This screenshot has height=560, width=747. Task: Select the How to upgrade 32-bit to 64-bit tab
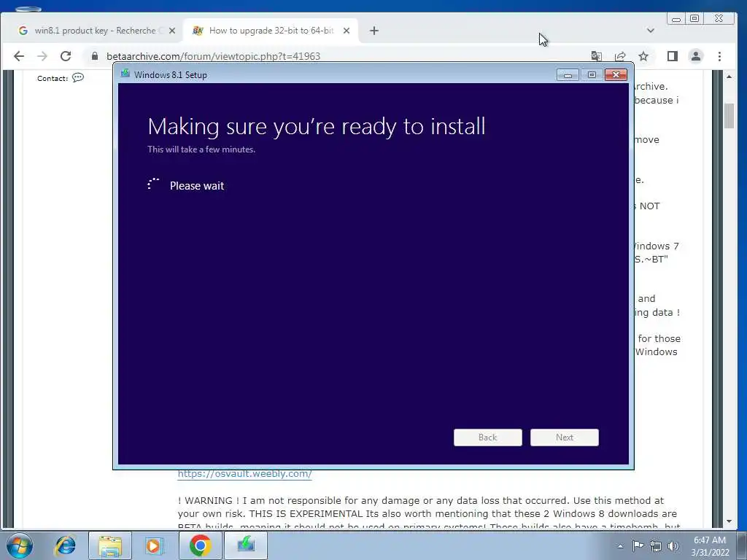[x=270, y=31]
